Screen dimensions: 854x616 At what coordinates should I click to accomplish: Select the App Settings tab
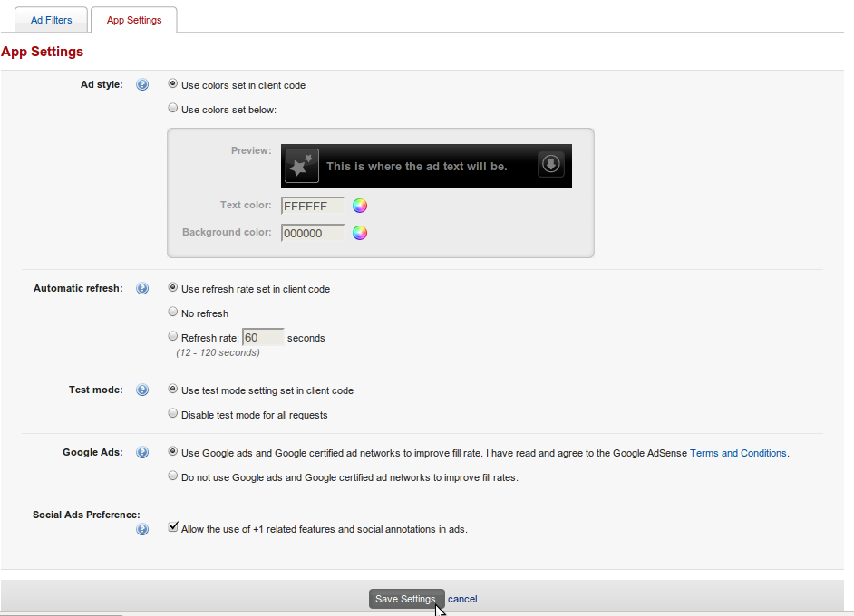tap(134, 20)
